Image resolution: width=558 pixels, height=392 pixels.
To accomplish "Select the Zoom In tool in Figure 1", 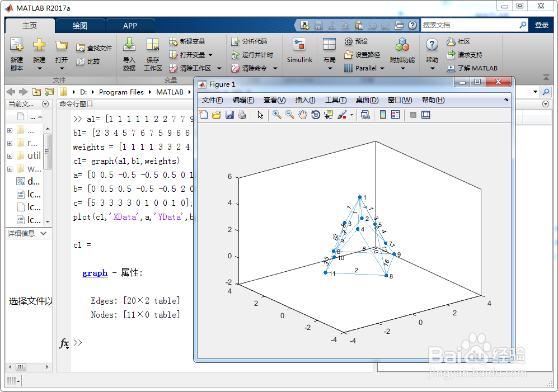I will click(x=277, y=115).
